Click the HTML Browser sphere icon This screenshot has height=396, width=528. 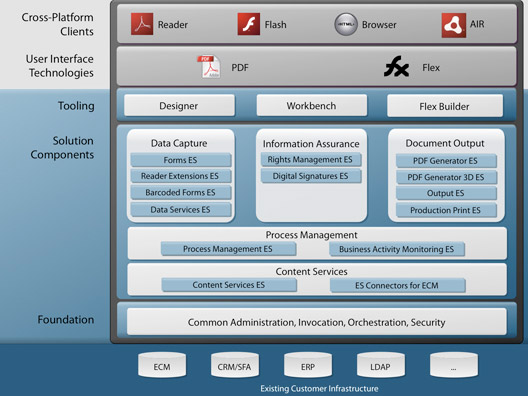point(345,24)
